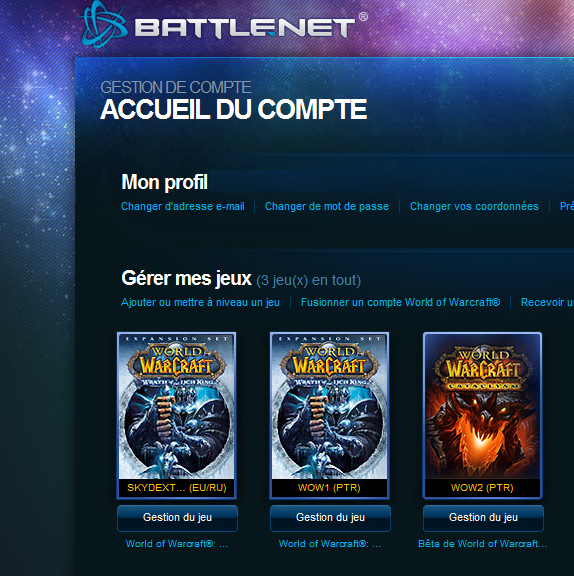The width and height of the screenshot is (574, 576).
Task: Open Changer de mot de passe link
Action: pos(327,206)
